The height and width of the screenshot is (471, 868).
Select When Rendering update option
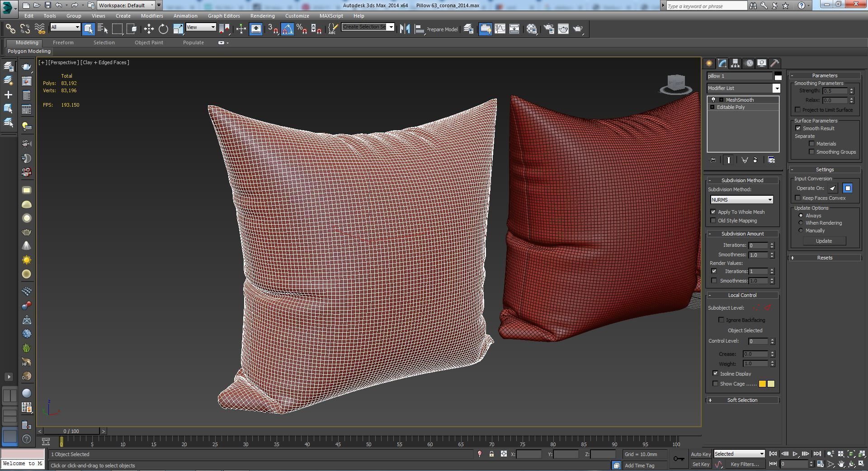801,223
